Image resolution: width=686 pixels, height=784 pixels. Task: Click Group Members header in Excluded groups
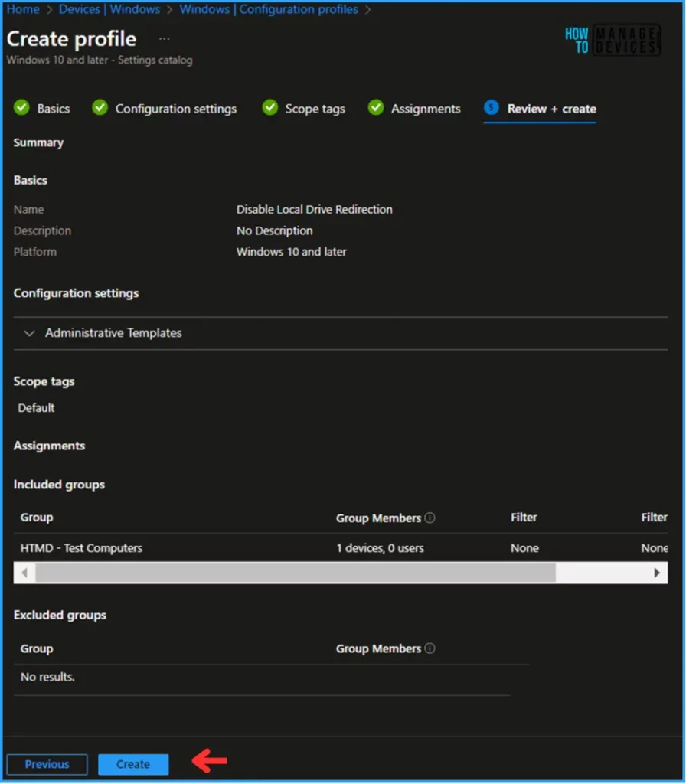(378, 648)
